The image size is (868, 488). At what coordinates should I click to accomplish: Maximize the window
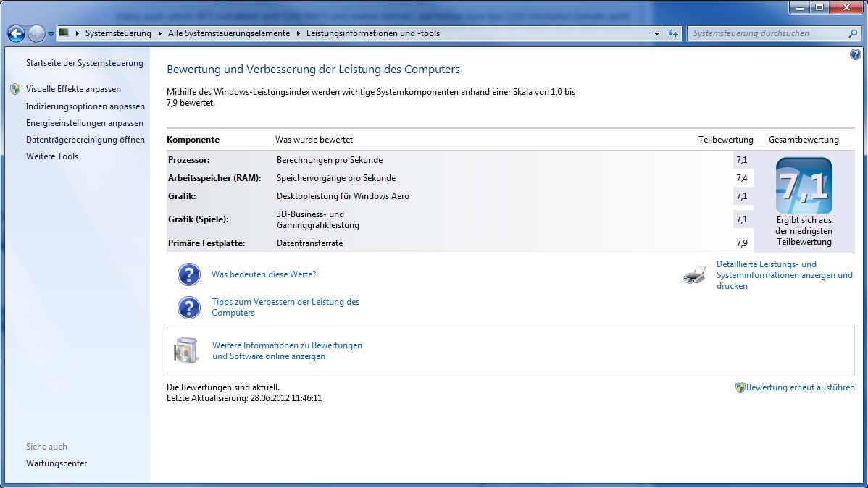point(819,8)
